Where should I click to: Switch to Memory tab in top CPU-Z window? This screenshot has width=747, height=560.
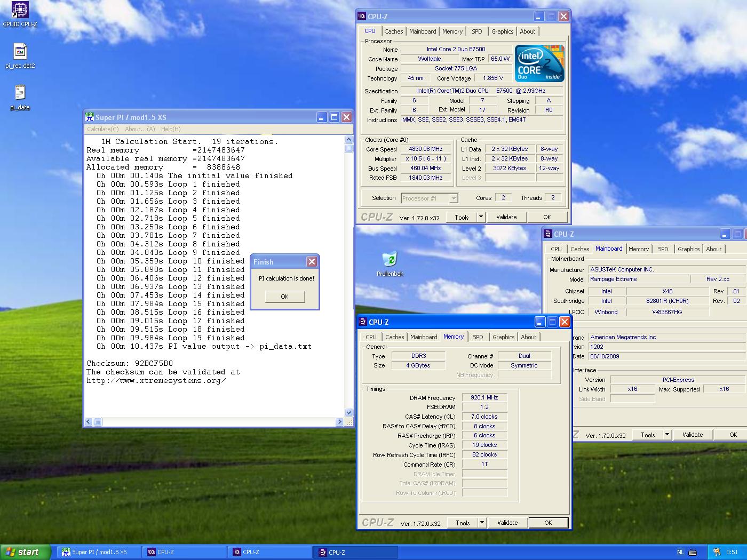pyautogui.click(x=452, y=31)
